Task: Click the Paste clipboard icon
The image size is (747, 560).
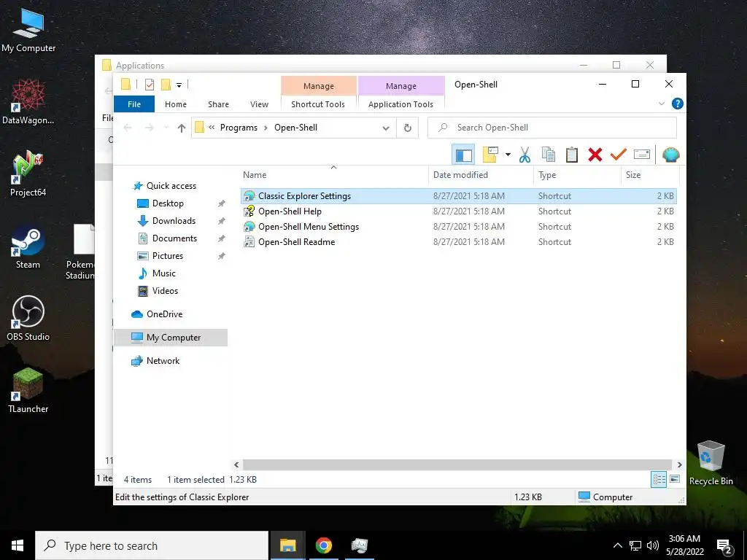Action: (572, 155)
